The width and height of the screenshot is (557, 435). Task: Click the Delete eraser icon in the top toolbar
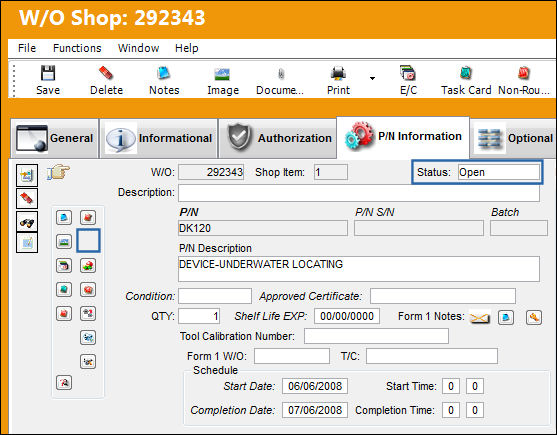pyautogui.click(x=106, y=74)
